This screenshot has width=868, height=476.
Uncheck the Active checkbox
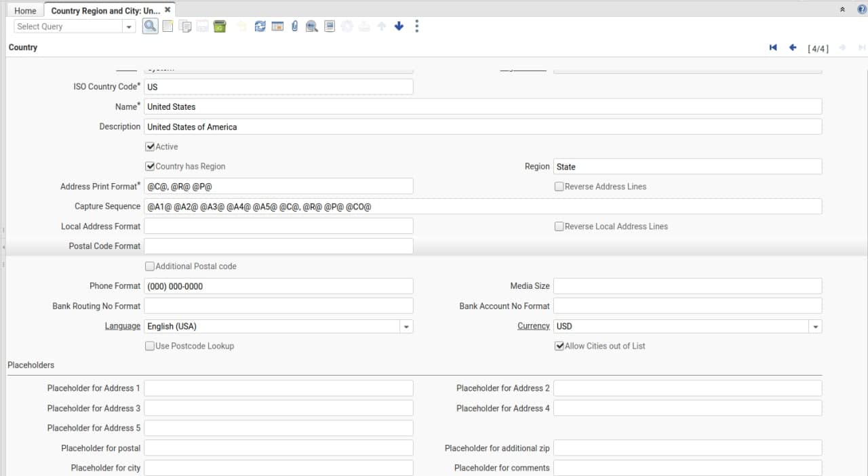[151, 146]
